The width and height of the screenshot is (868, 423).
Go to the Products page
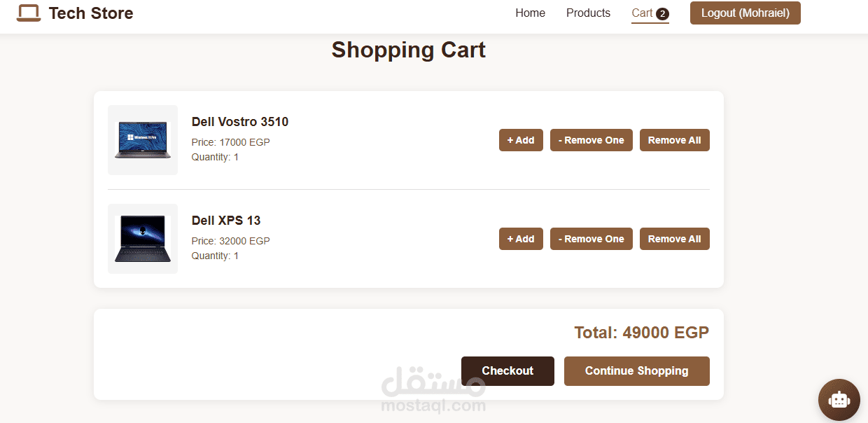588,13
